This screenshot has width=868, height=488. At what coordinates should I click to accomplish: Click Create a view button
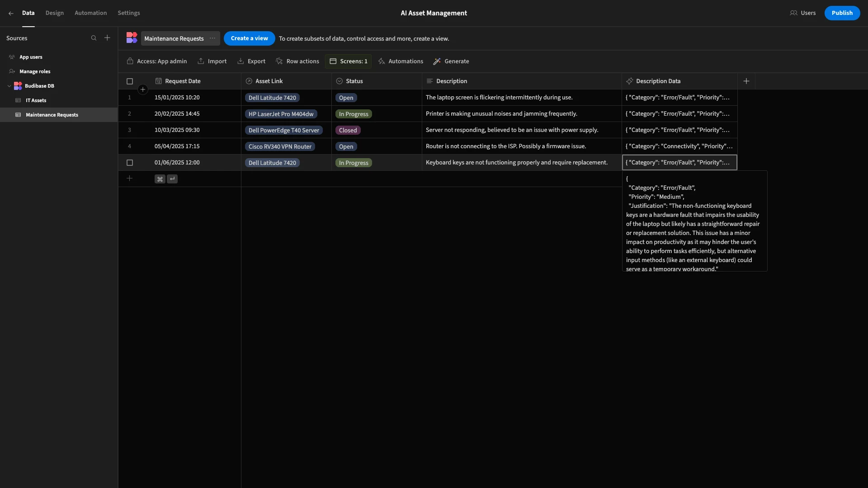[249, 38]
